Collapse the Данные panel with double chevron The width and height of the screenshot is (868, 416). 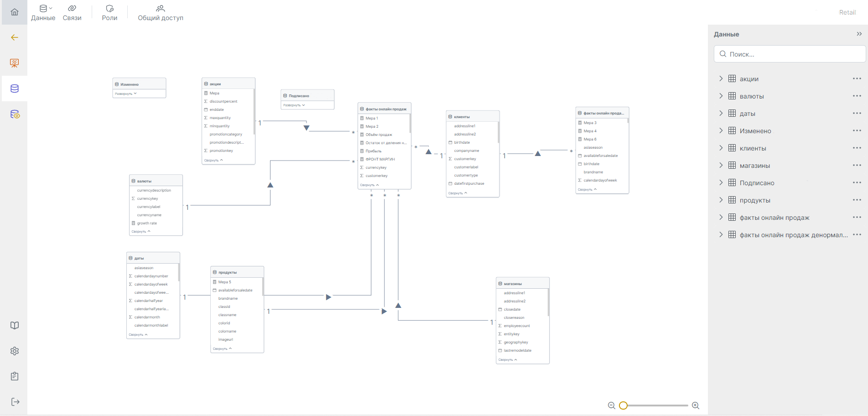pyautogui.click(x=859, y=34)
